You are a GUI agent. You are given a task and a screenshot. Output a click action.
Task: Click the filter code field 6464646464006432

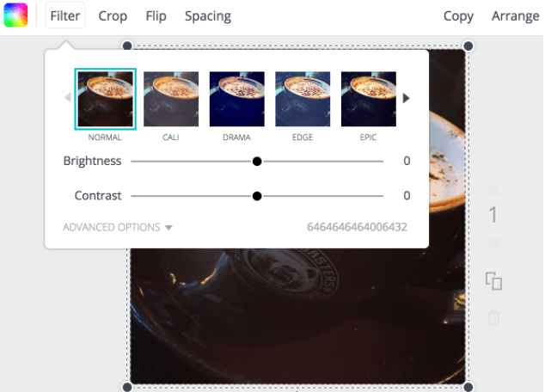click(357, 228)
